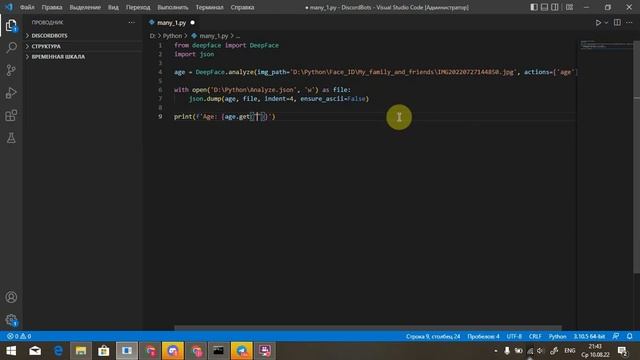The height and width of the screenshot is (360, 640).
Task: Open the Accounts menu icon
Action: [11, 297]
